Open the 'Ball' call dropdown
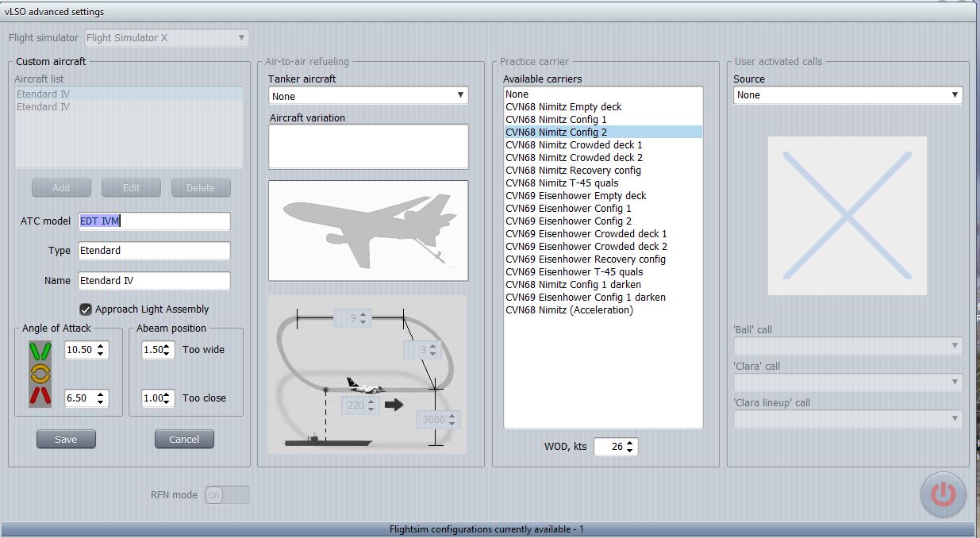 point(847,346)
